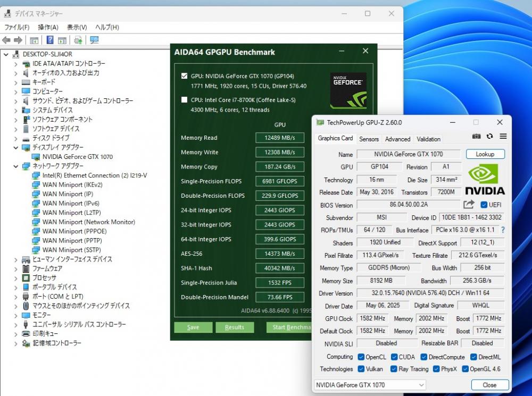This screenshot has width=532, height=396.
Task: Select the WAN Miniport (PPPOE) device
Action: (x=74, y=231)
